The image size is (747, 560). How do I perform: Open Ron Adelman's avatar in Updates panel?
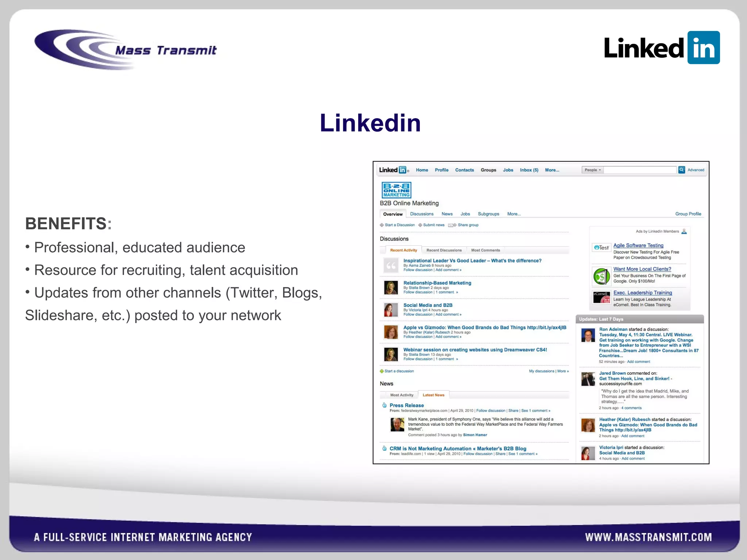(x=588, y=335)
